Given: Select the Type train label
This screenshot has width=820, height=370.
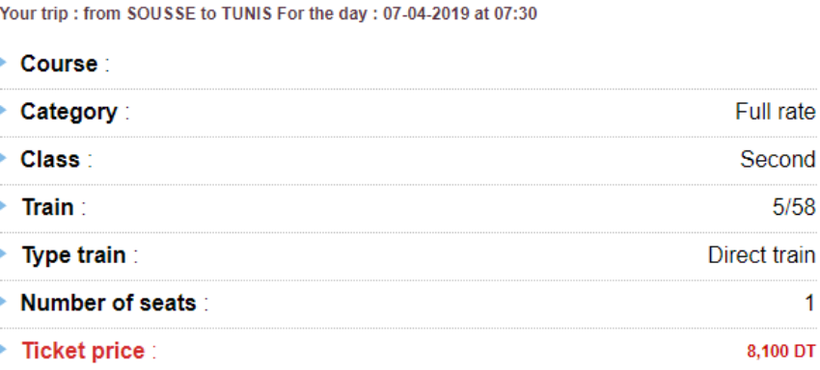Looking at the screenshot, I should coord(74,256).
